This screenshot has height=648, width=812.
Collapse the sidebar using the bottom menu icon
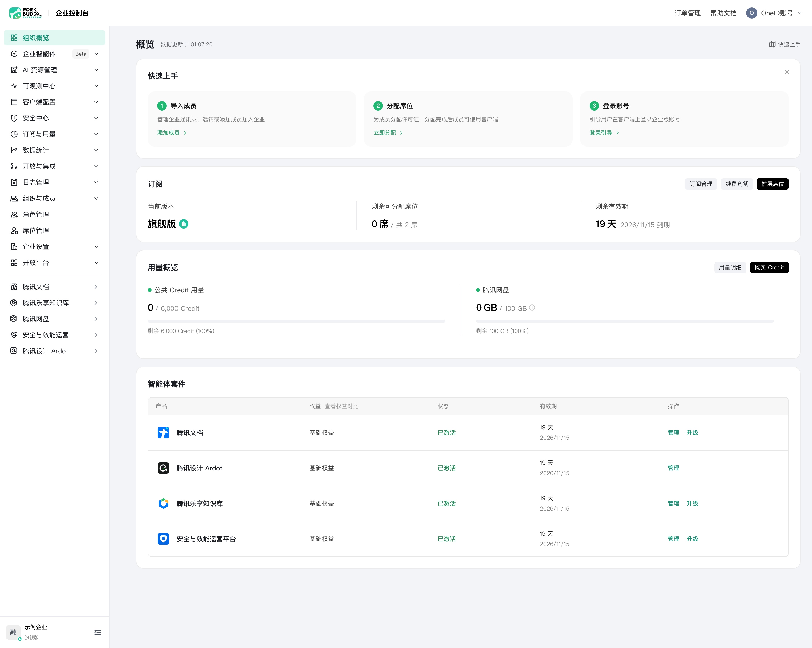pyautogui.click(x=97, y=632)
